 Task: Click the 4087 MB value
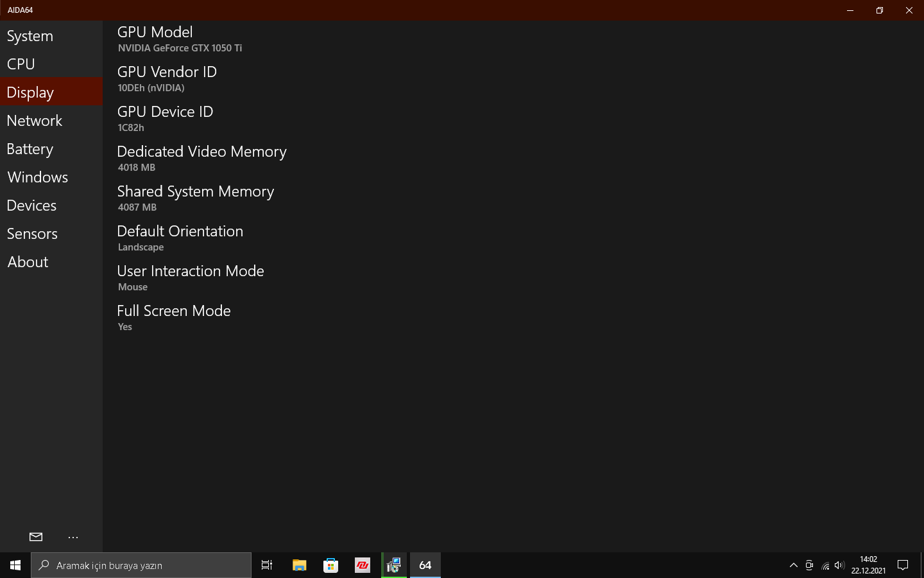137,207
